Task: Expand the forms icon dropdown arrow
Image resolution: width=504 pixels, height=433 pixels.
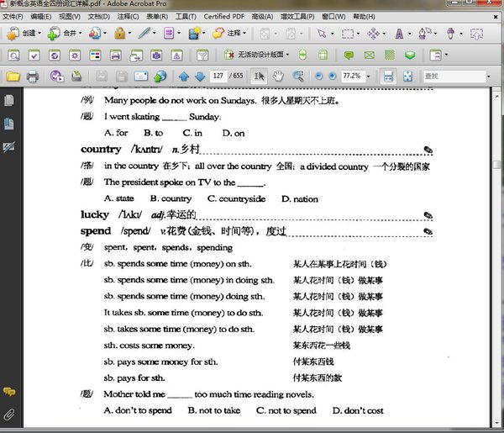Action: click(179, 33)
